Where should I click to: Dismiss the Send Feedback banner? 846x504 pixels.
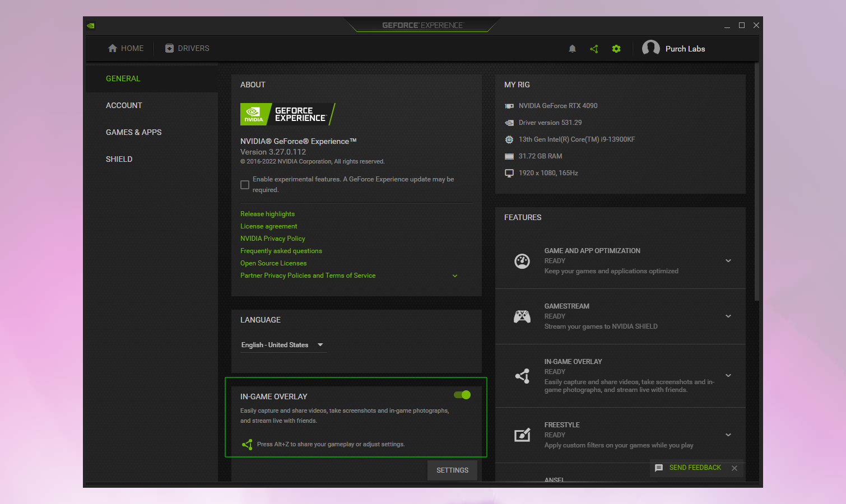(x=734, y=468)
